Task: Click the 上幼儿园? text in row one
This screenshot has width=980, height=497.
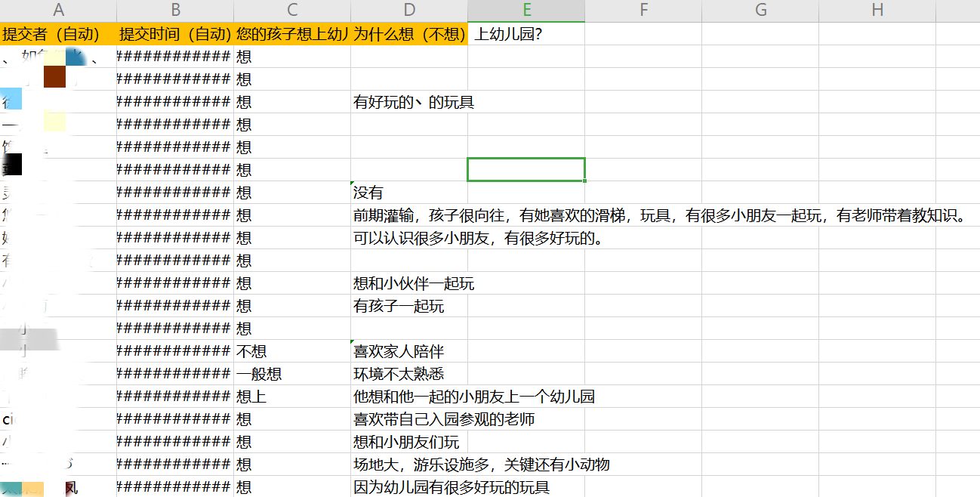Action: pyautogui.click(x=507, y=34)
